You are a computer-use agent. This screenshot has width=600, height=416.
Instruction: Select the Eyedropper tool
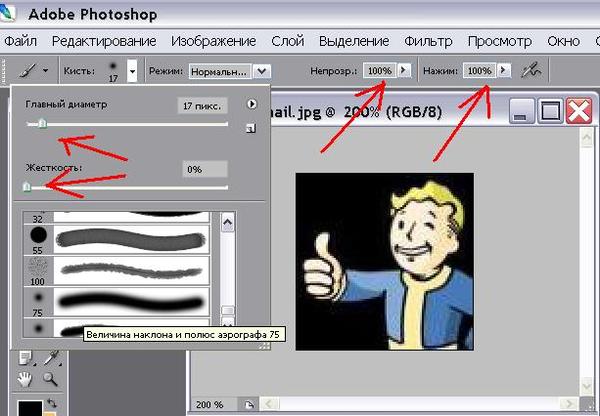click(51, 357)
